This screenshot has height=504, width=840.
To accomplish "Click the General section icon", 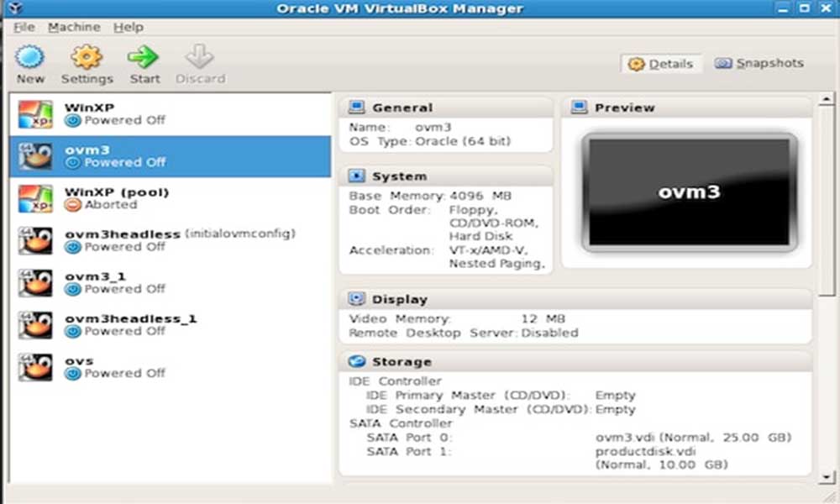I will point(360,107).
